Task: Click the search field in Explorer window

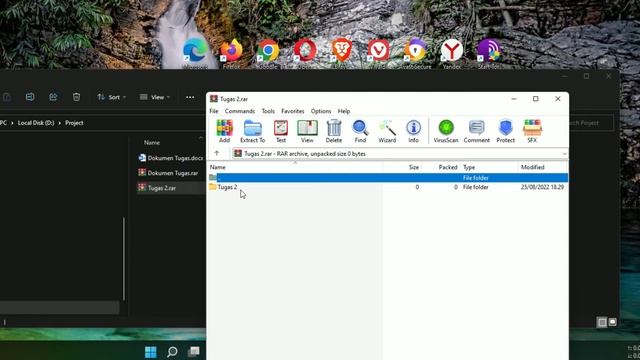Action: (591, 123)
